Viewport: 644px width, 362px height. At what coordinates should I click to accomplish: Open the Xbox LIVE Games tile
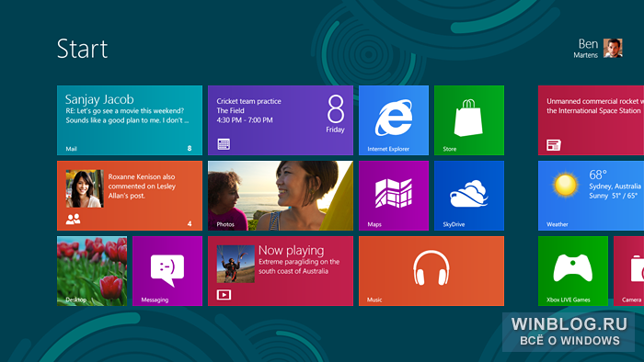tap(573, 271)
